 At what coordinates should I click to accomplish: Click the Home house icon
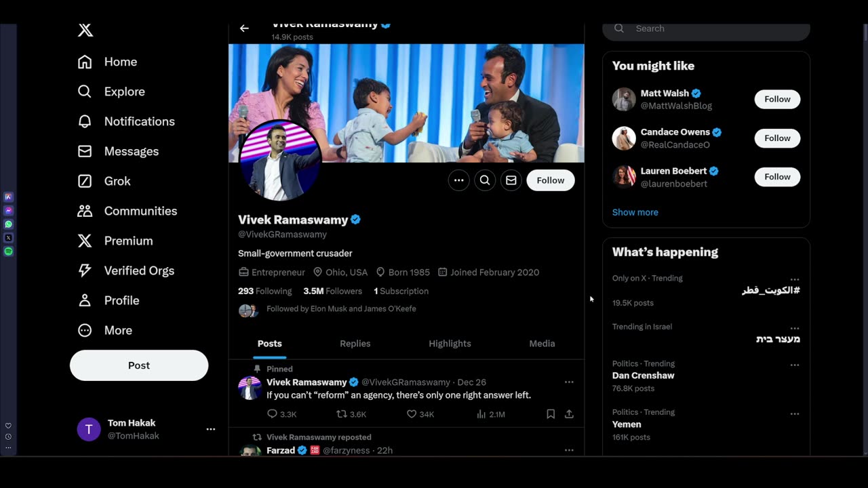[x=85, y=62]
